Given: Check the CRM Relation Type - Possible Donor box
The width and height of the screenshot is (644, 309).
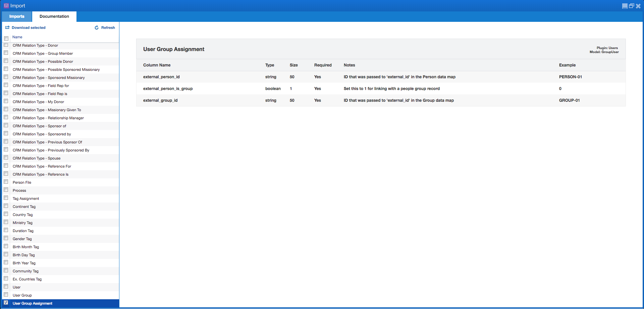Looking at the screenshot, I should coord(6,61).
